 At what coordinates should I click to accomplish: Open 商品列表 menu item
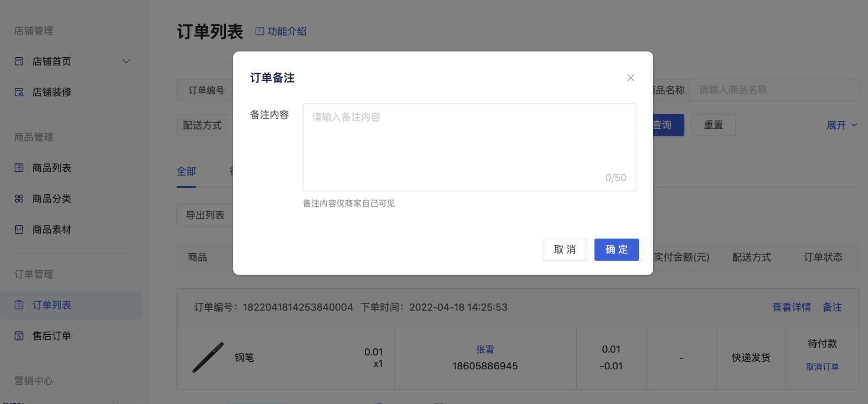(52, 168)
